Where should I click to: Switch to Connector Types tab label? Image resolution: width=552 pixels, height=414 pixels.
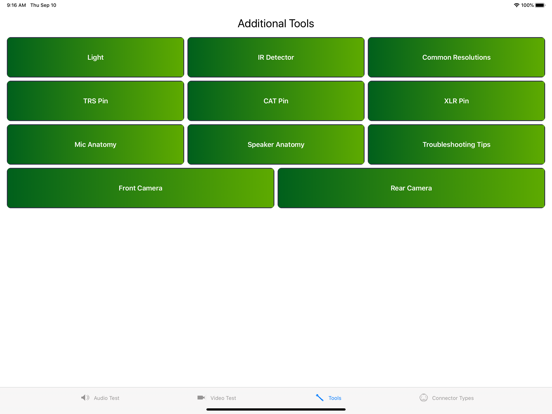coord(453,398)
